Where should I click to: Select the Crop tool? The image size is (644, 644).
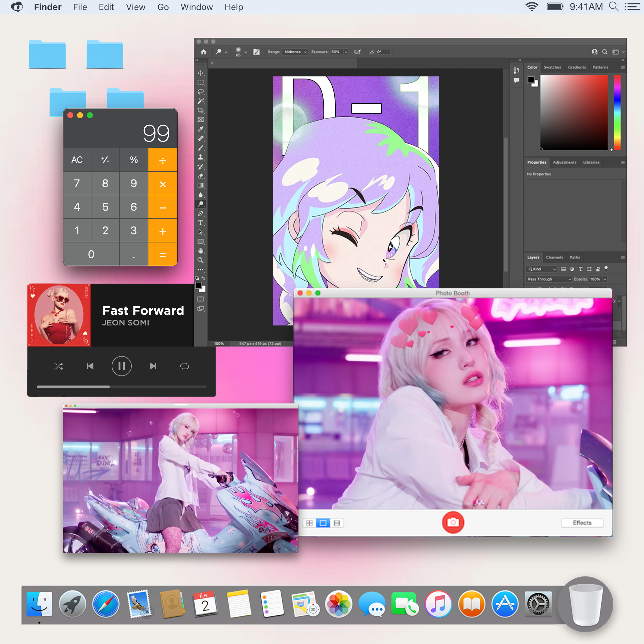[200, 110]
